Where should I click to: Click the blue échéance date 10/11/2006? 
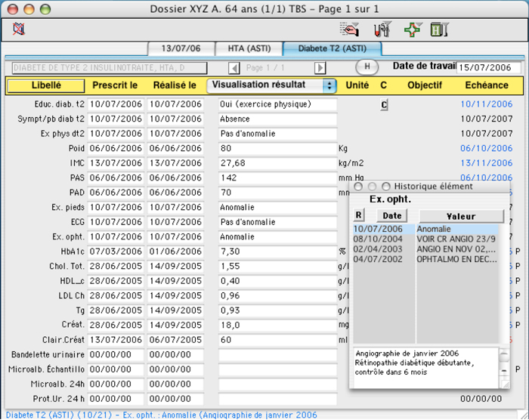(487, 104)
